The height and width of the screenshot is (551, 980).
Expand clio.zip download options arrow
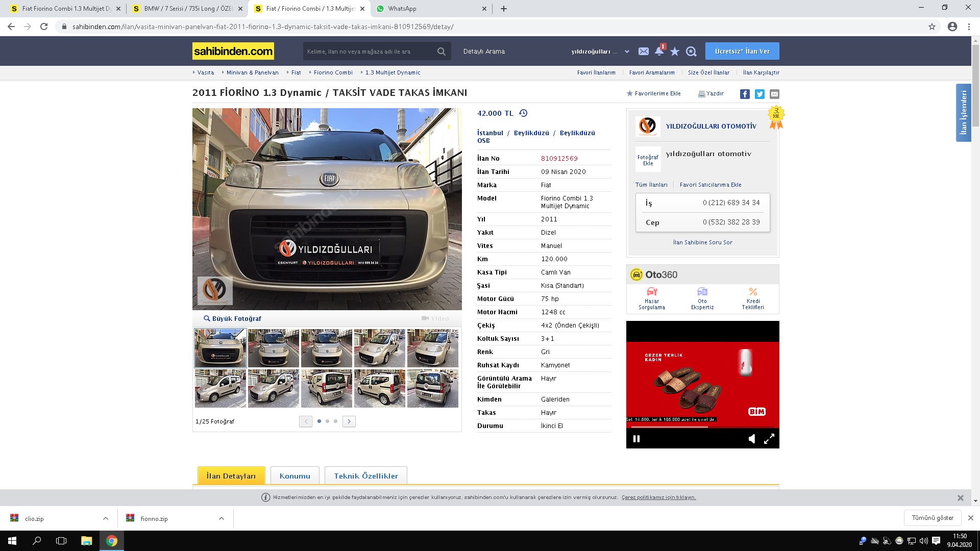click(106, 518)
